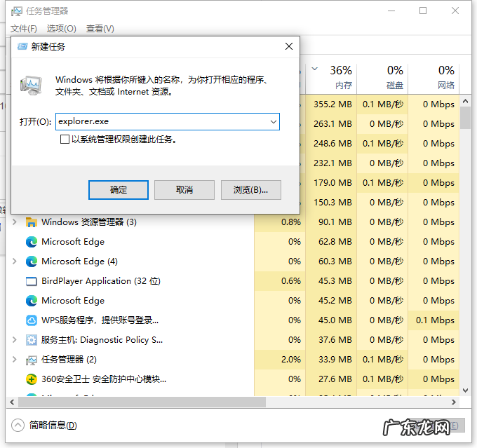Maximize the 任务管理器 window

(x=423, y=11)
